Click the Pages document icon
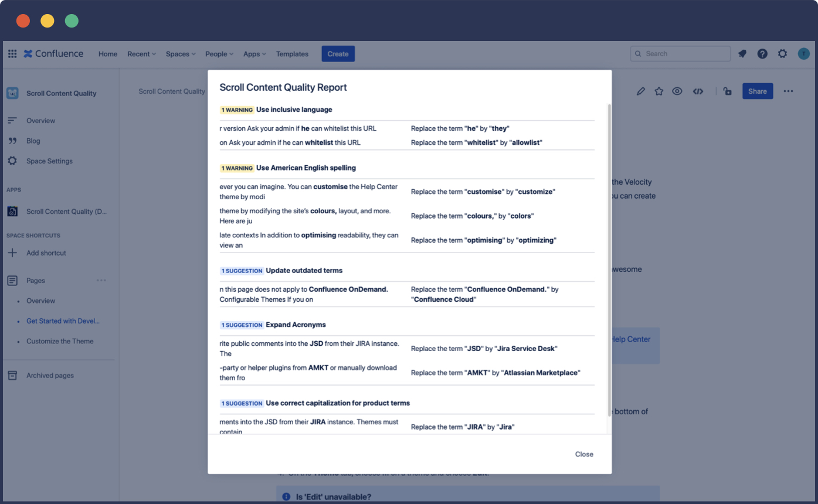This screenshot has width=818, height=504. pyautogui.click(x=12, y=281)
